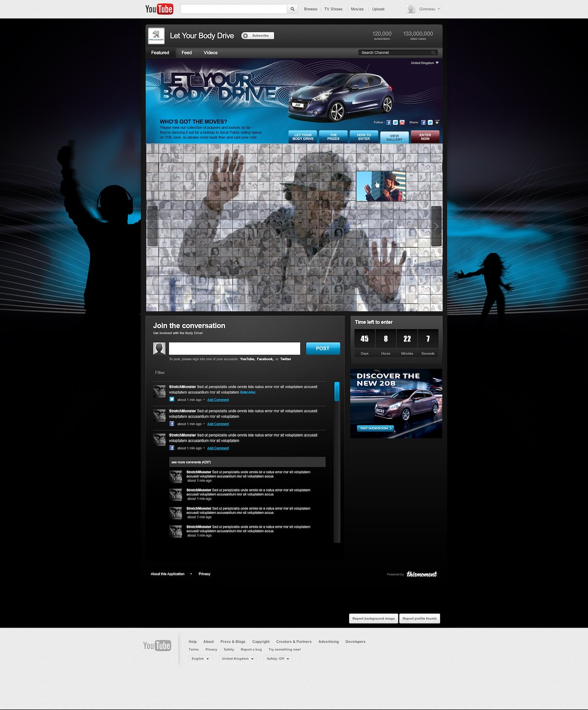Click Facebook icon under third StretchMonster comment
The width and height of the screenshot is (588, 710).
click(x=172, y=448)
